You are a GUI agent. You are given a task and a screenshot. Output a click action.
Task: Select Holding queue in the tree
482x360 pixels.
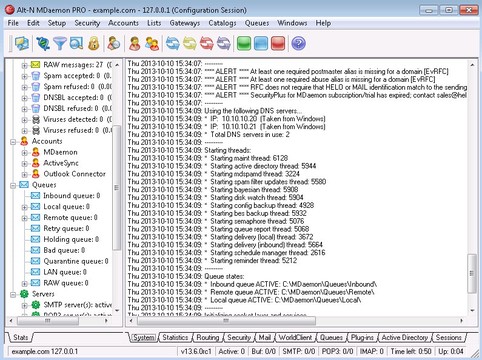tap(71, 239)
